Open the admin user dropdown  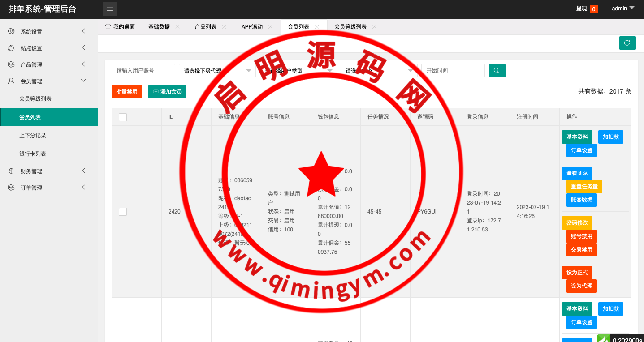623,9
